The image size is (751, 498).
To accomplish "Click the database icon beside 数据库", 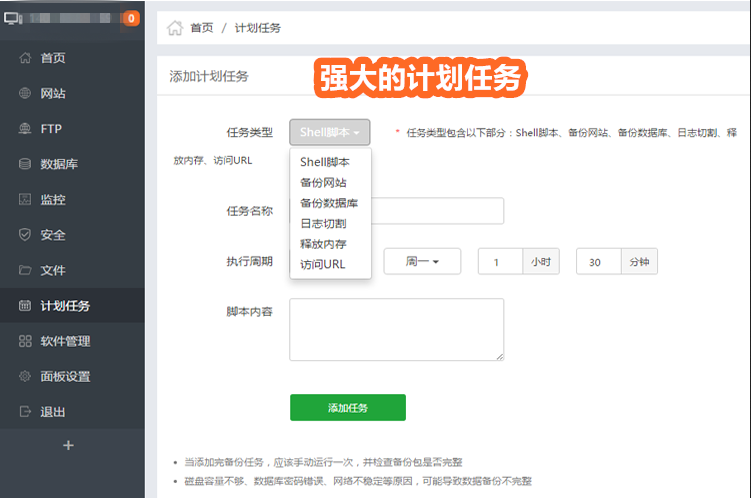I will tap(25, 164).
